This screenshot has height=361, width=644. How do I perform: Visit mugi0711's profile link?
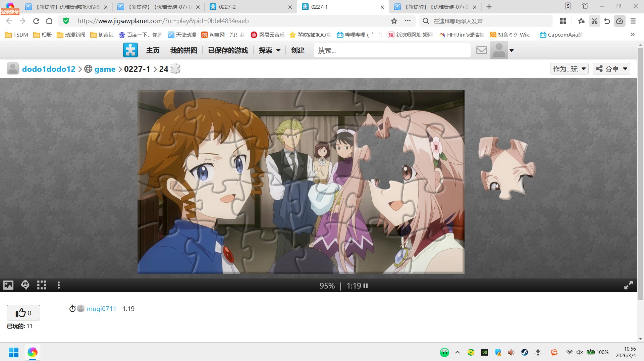coord(101,309)
